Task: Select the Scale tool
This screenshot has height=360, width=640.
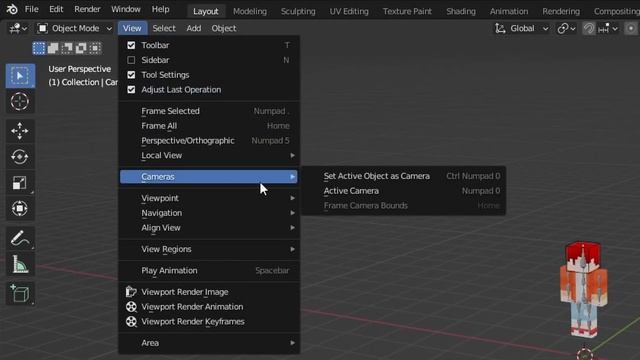Action: [x=20, y=182]
